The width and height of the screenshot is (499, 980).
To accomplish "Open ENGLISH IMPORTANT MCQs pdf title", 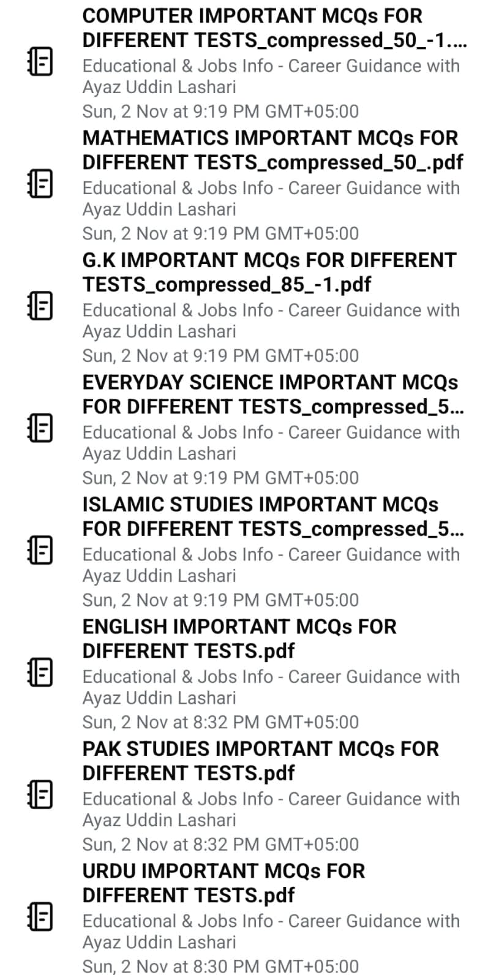I will click(239, 638).
